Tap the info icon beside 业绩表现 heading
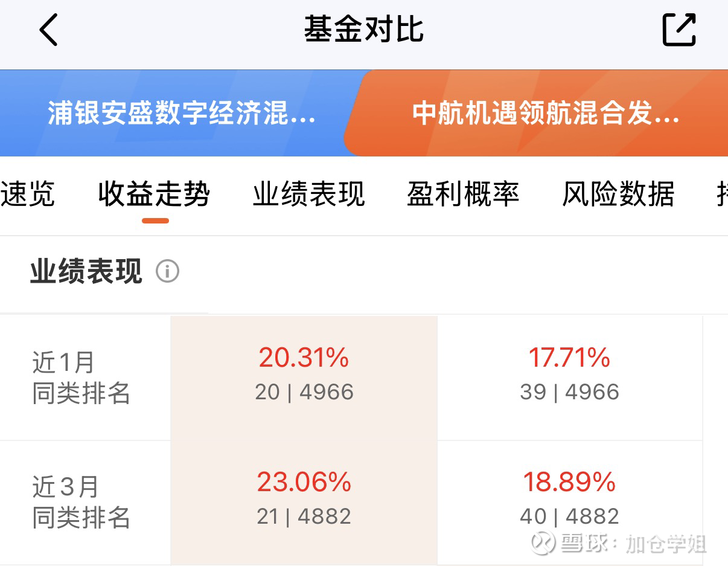 pyautogui.click(x=167, y=271)
